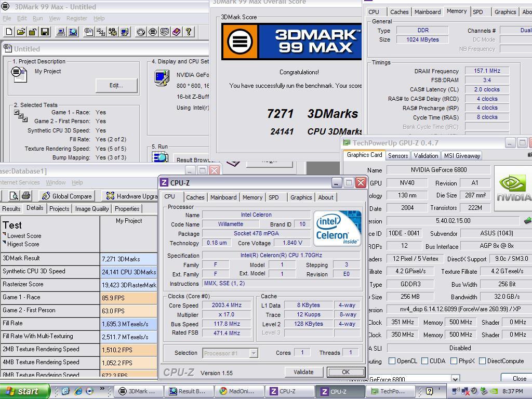Image resolution: width=532 pixels, height=399 pixels.
Task: Click Windows Media Player quick launch icon
Action: pyautogui.click(x=89, y=391)
